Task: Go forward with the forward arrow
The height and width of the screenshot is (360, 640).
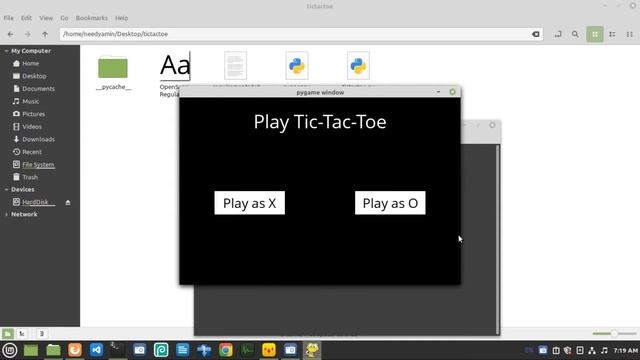Action: coord(27,34)
